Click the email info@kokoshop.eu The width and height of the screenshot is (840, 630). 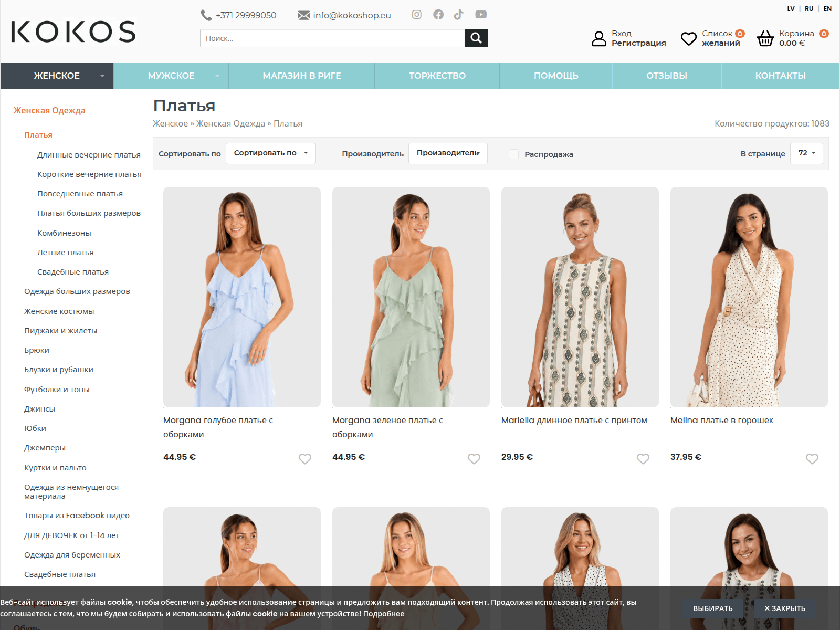coord(352,15)
